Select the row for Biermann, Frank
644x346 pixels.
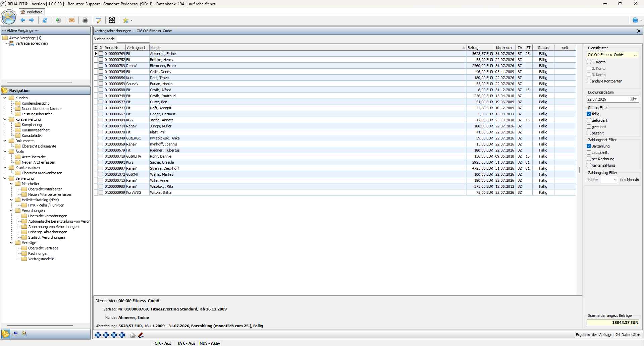(335, 66)
